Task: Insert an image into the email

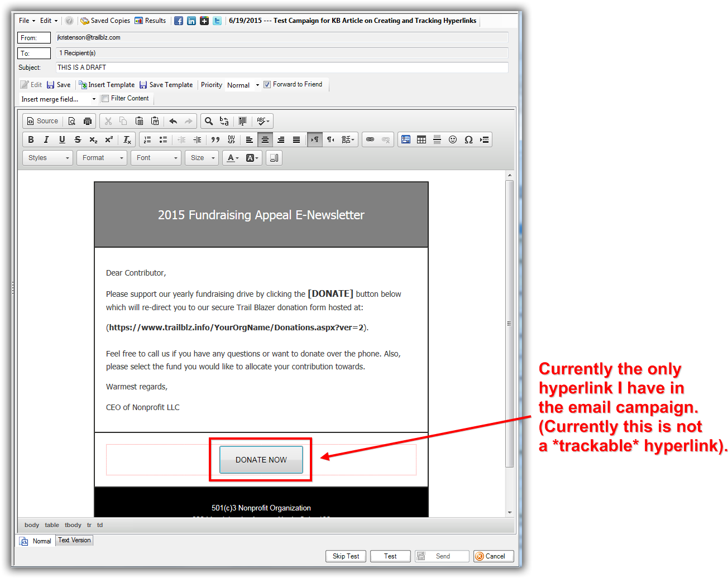Action: [x=406, y=139]
